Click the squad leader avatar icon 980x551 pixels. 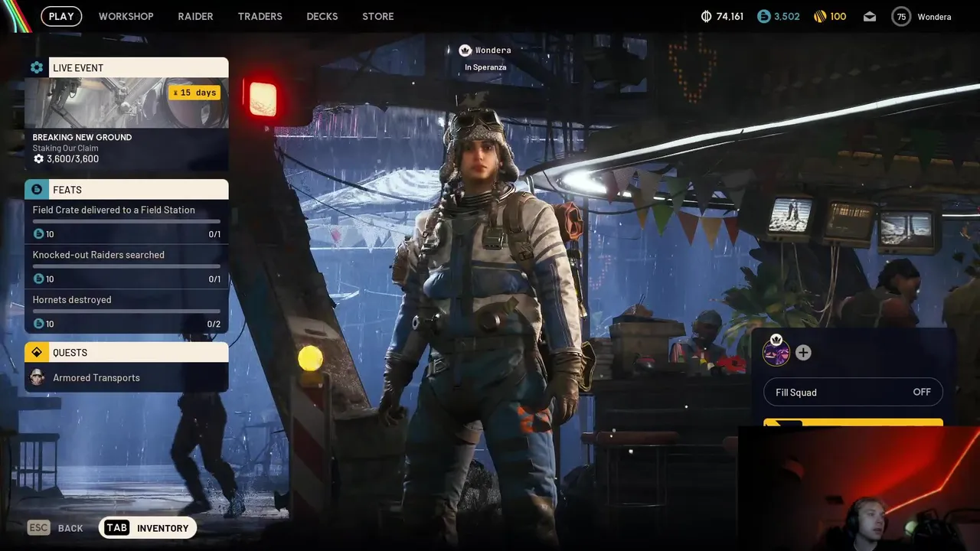pos(776,351)
